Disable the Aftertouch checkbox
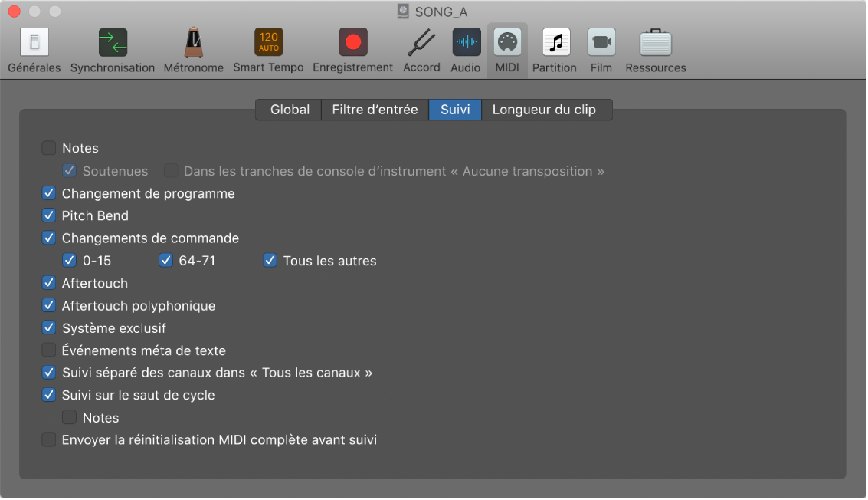The image size is (868, 500). click(x=49, y=283)
